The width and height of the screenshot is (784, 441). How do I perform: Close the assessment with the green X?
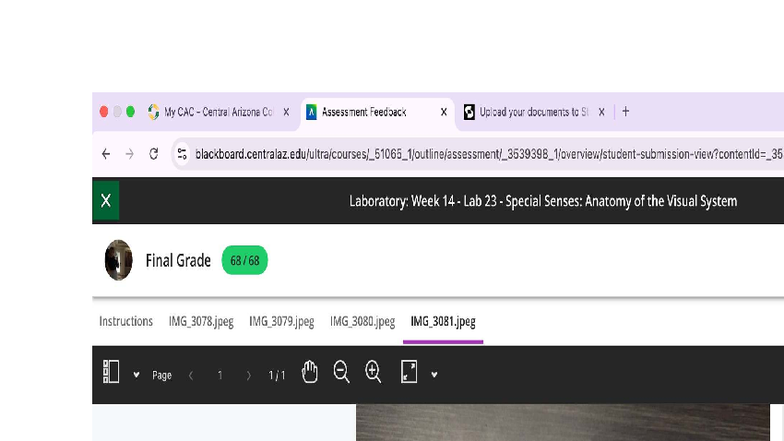[x=106, y=201]
